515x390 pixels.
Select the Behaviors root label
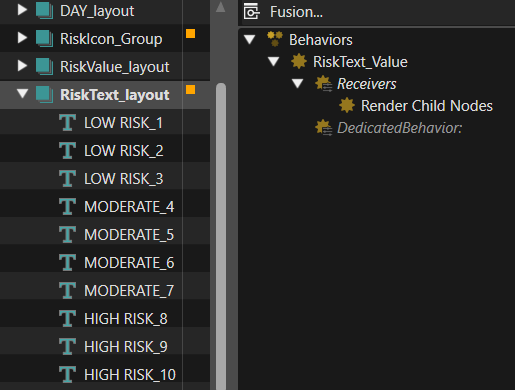(x=320, y=40)
